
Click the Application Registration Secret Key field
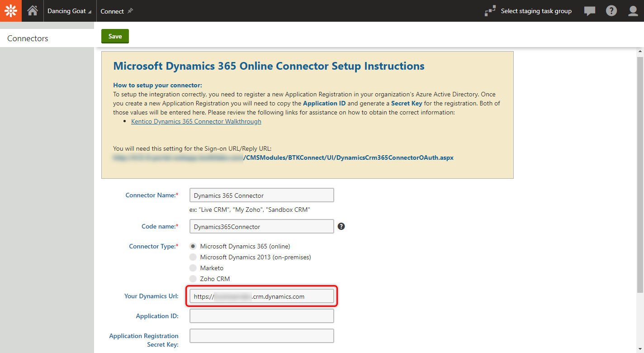(x=262, y=336)
